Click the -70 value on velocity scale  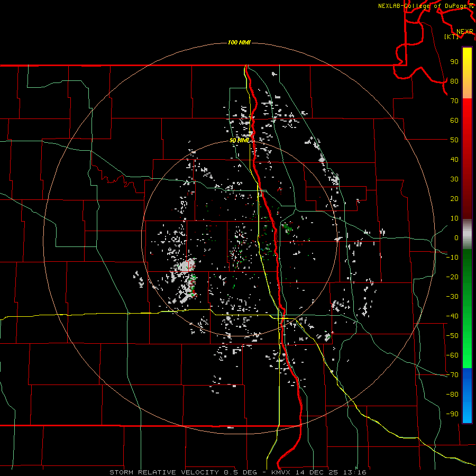452,375
